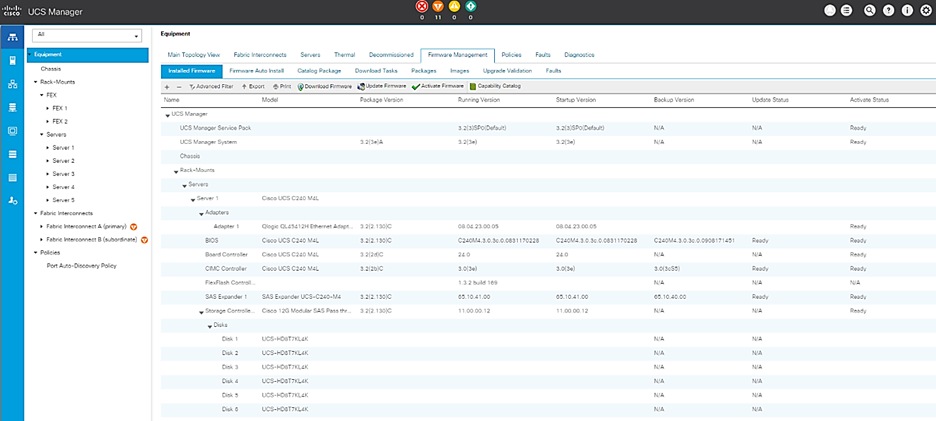Click the search magnifier icon in header
Viewport: 936px width, 421px height.
point(870,10)
